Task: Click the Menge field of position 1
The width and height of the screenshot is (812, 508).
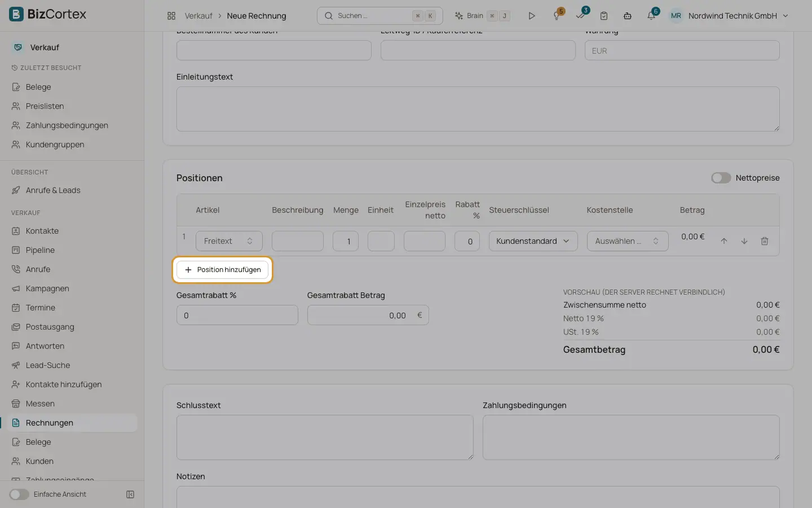Action: pyautogui.click(x=346, y=241)
